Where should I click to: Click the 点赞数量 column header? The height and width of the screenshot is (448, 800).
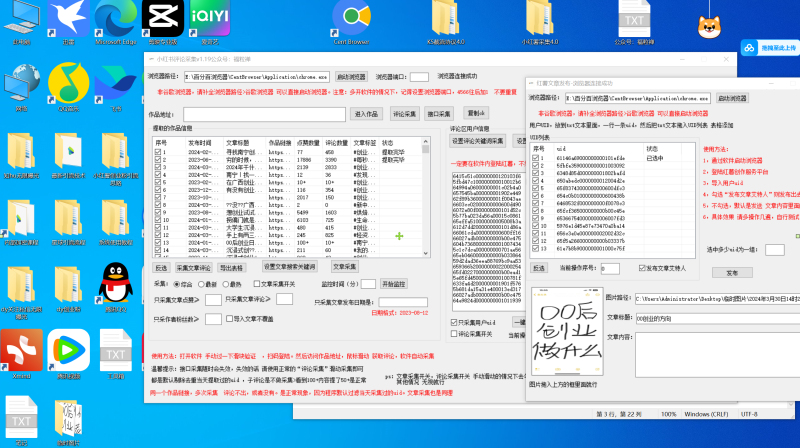(x=308, y=143)
